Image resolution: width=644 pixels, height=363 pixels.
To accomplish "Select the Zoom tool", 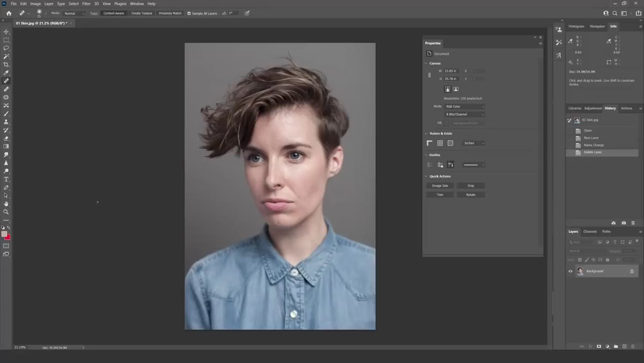I will (x=6, y=212).
